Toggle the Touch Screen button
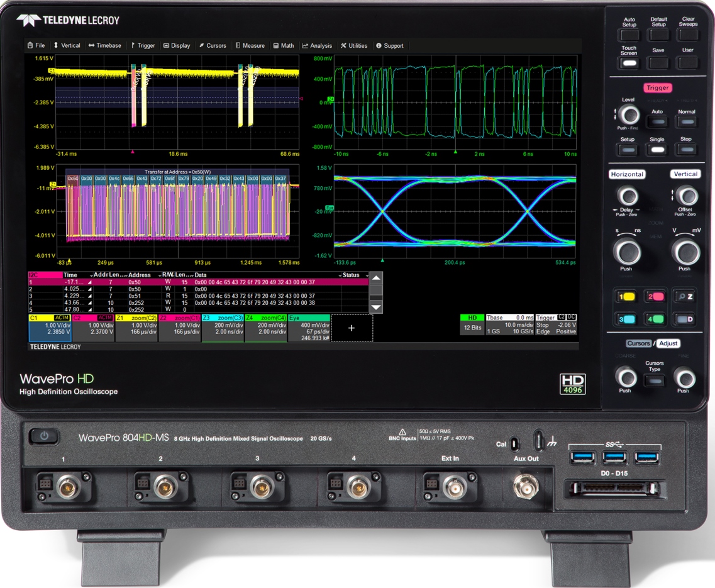Viewport: 715px width, 588px height. pyautogui.click(x=629, y=63)
